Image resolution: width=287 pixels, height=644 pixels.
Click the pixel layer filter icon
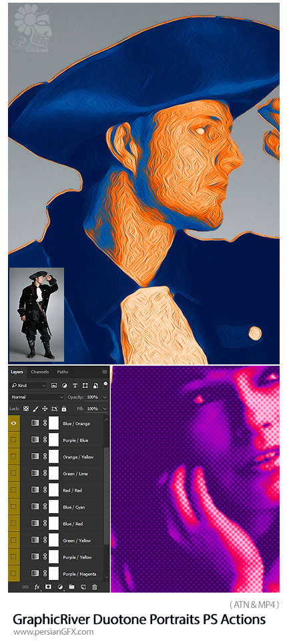[54, 386]
